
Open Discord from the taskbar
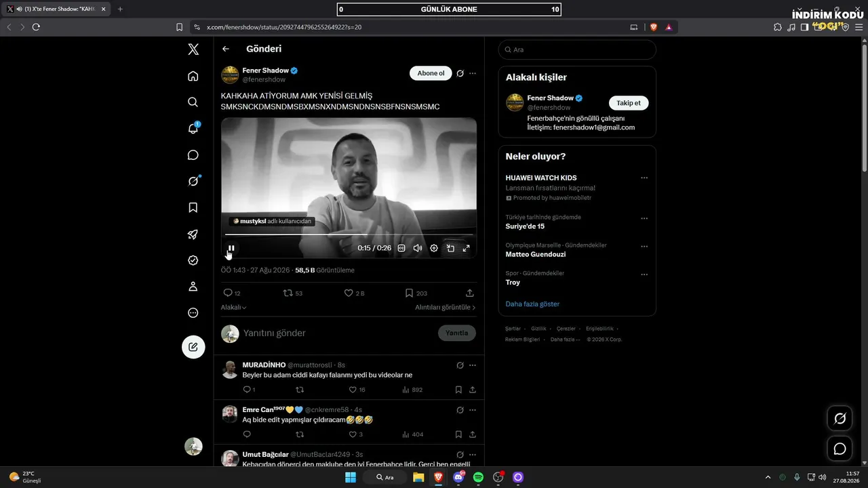point(458,477)
